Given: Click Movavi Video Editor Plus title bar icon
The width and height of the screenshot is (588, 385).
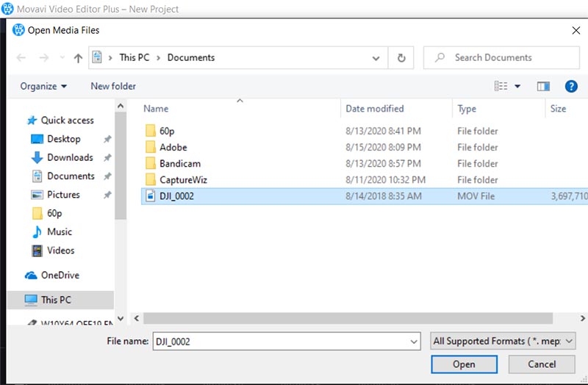Looking at the screenshot, I should (x=7, y=9).
